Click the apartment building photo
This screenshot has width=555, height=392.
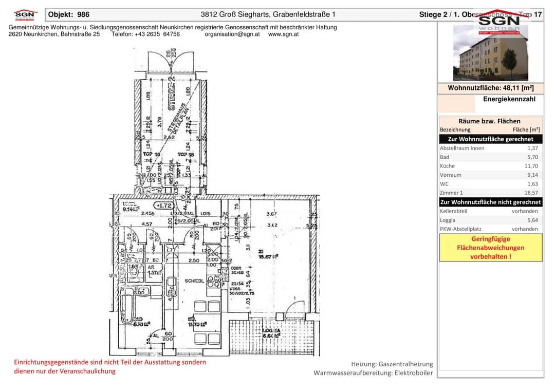pyautogui.click(x=491, y=53)
